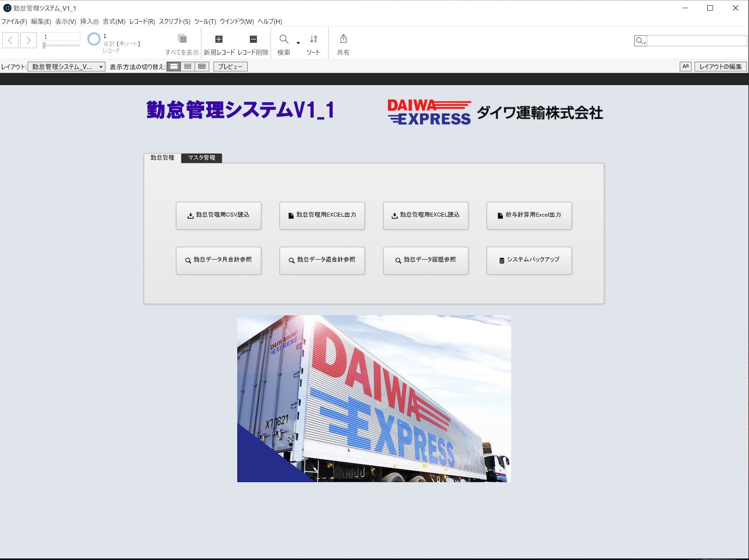This screenshot has height=560, width=749.
Task: Open the ツール(T) menu
Action: click(x=205, y=22)
